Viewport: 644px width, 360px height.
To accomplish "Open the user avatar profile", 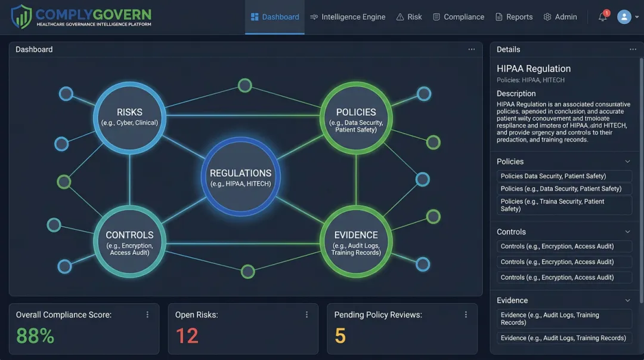I will pyautogui.click(x=624, y=17).
